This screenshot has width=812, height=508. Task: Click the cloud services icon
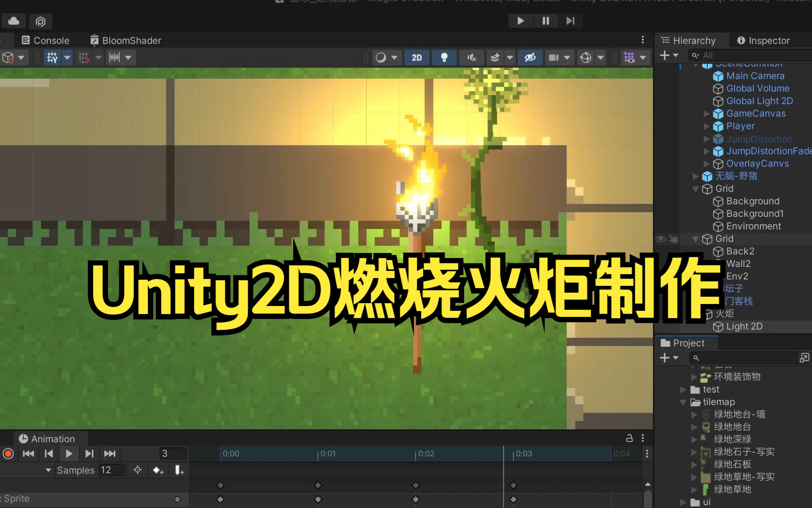click(14, 21)
